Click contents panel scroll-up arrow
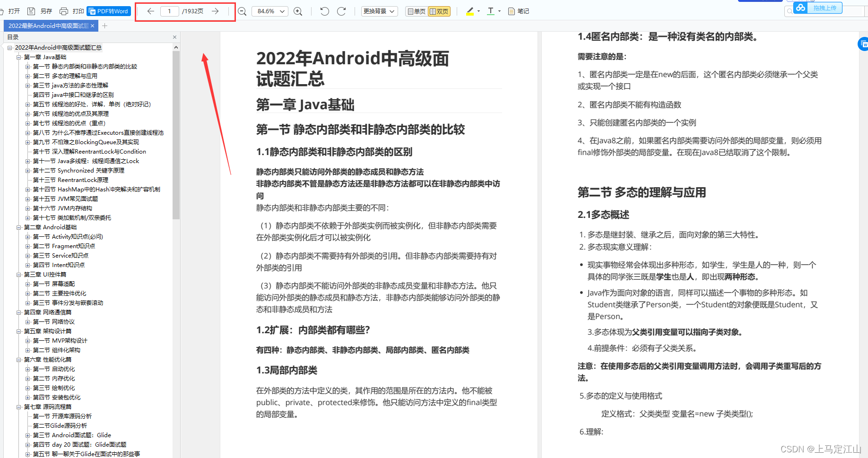Screen dimensions: 868x458 click(x=176, y=47)
